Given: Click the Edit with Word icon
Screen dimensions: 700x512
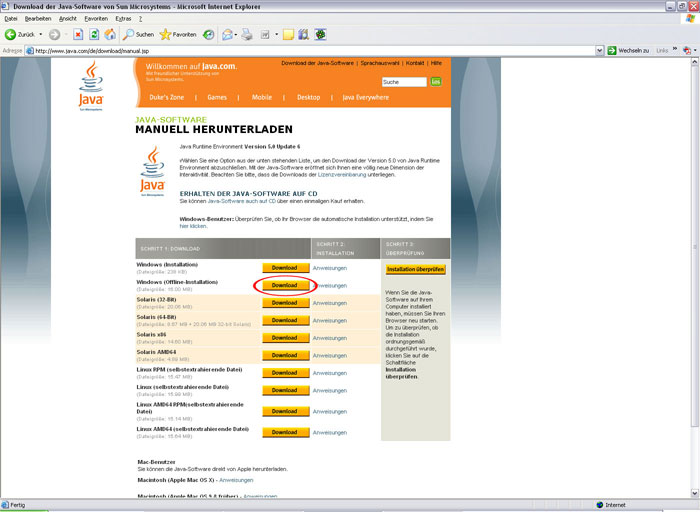Looking at the screenshot, I should (x=265, y=34).
